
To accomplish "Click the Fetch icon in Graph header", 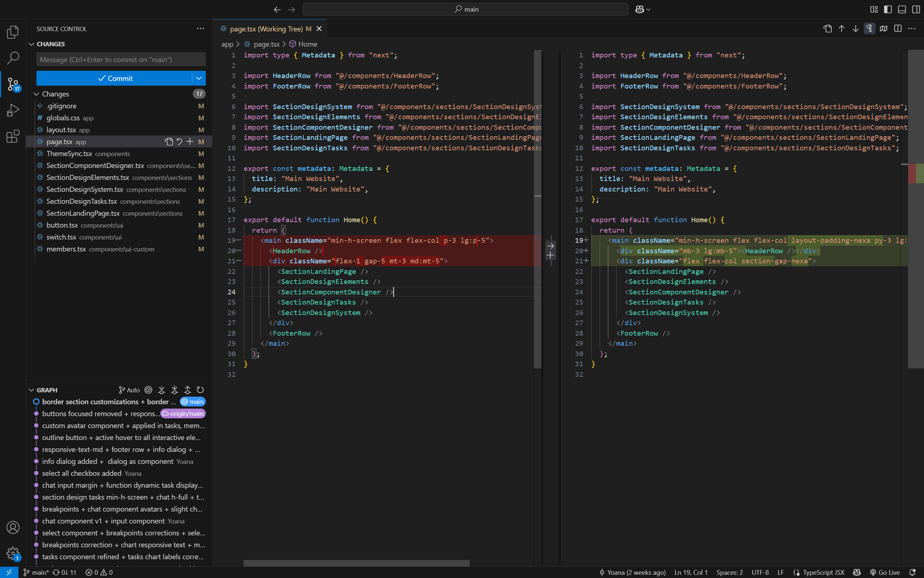I will [161, 390].
